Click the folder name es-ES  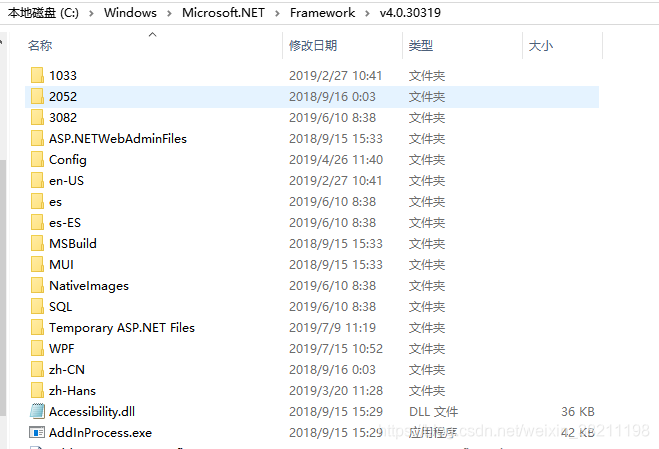coord(65,223)
